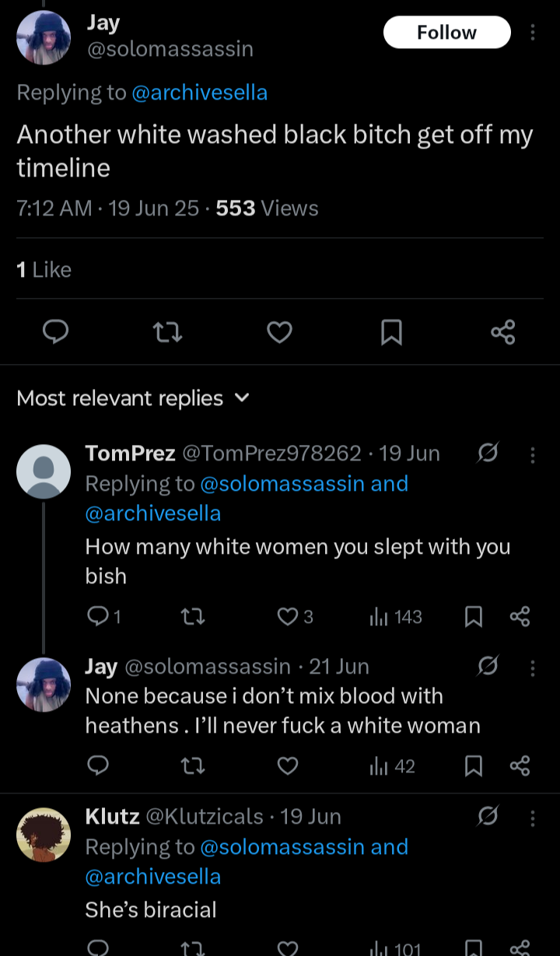Open more options on TomPrez's reply
560x956 pixels.
[533, 454]
